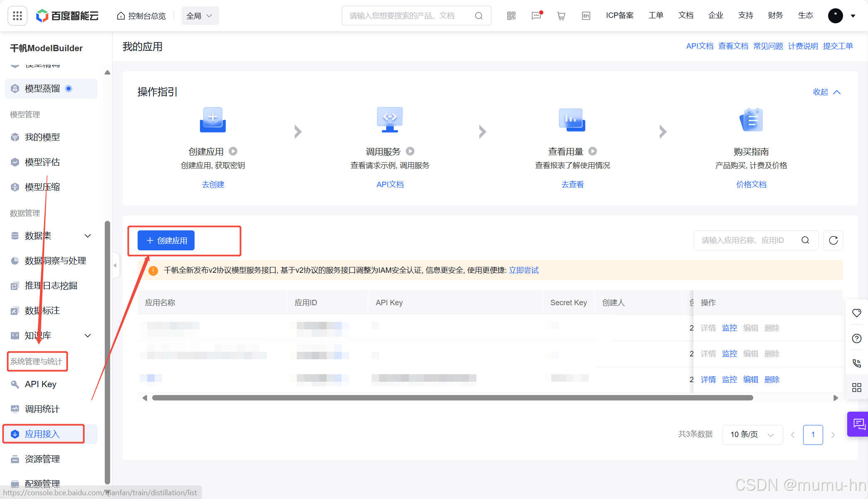Image resolution: width=868 pixels, height=499 pixels.
Task: Open the purple feedback chat widget
Action: click(x=858, y=424)
